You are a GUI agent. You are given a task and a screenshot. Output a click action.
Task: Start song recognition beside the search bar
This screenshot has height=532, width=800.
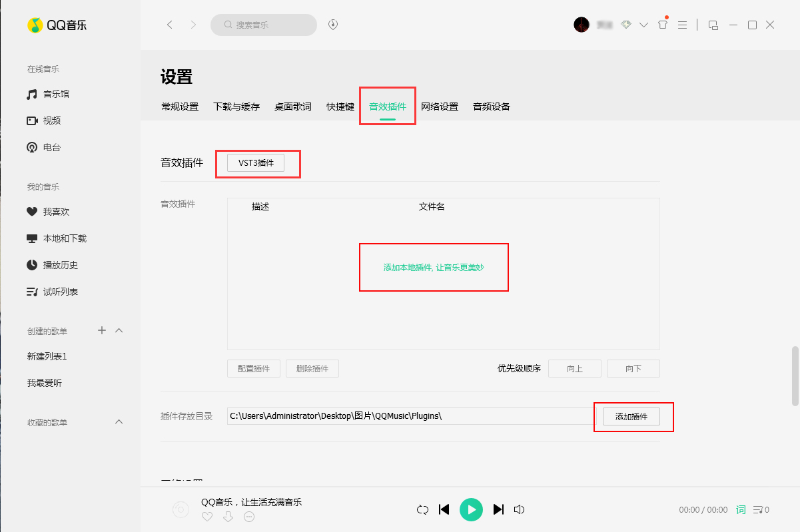(332, 24)
